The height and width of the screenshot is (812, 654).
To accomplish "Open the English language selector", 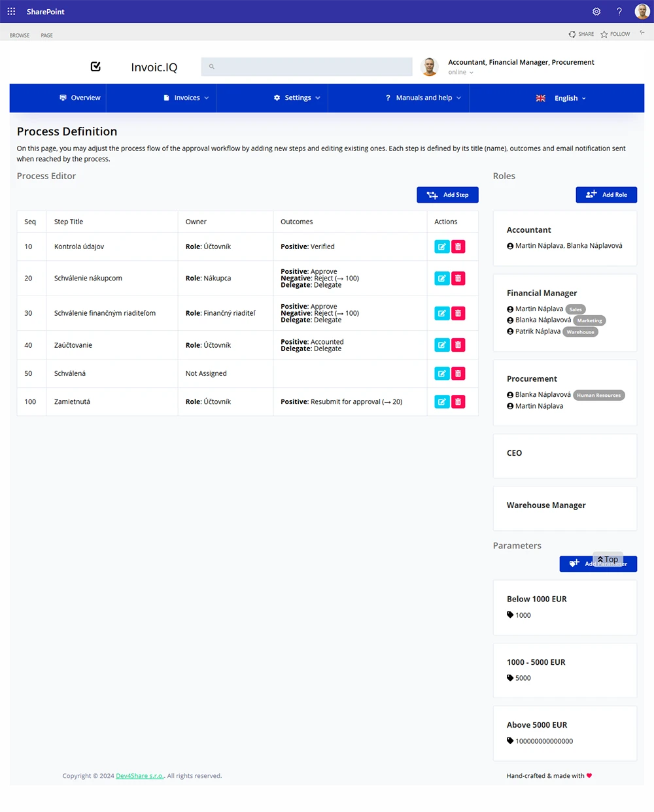I will tap(560, 98).
